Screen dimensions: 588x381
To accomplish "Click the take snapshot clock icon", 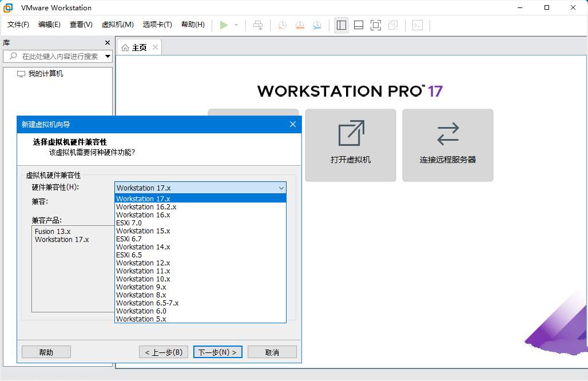I will pyautogui.click(x=282, y=25).
